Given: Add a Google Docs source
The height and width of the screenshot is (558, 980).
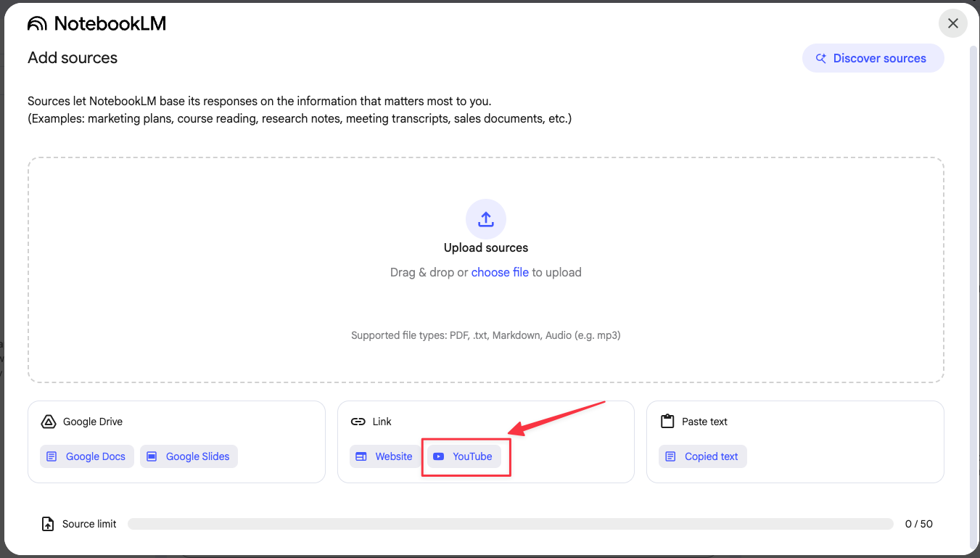Looking at the screenshot, I should (x=87, y=456).
